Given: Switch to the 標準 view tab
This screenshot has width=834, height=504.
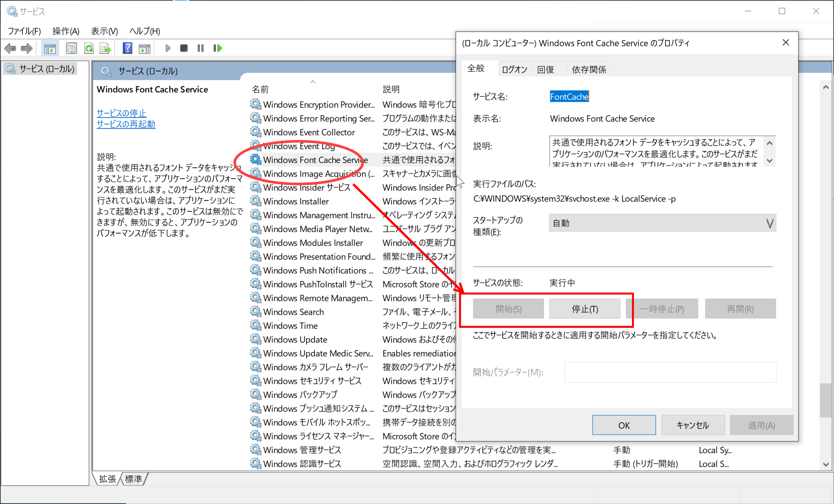Looking at the screenshot, I should 134,478.
